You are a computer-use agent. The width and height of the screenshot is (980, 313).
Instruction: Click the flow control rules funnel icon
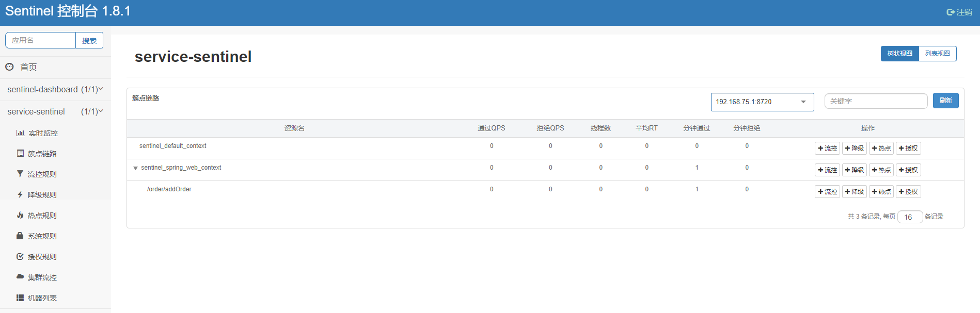coord(20,174)
